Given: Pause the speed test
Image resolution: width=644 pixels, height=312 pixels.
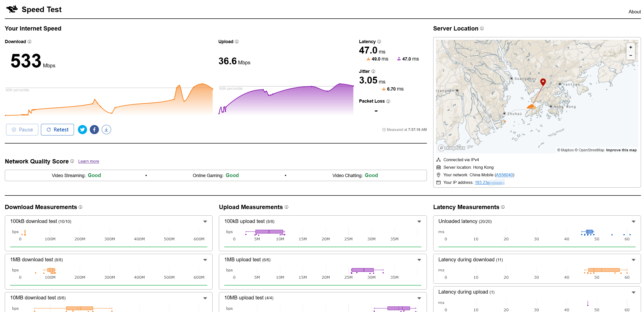Looking at the screenshot, I should [22, 130].
